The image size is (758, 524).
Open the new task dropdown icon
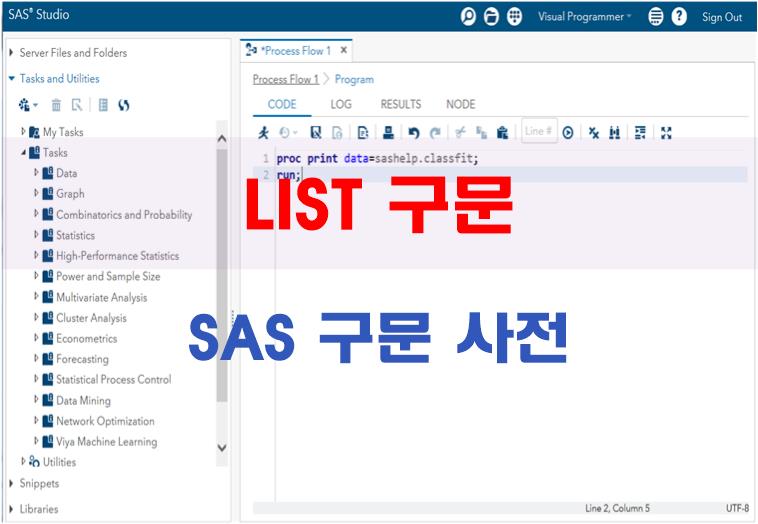[x=28, y=105]
